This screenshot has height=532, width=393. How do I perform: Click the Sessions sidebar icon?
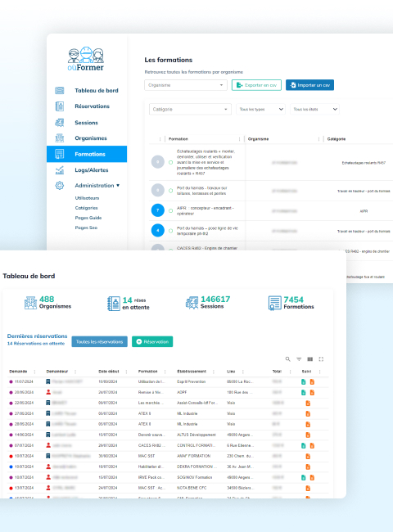click(x=60, y=123)
